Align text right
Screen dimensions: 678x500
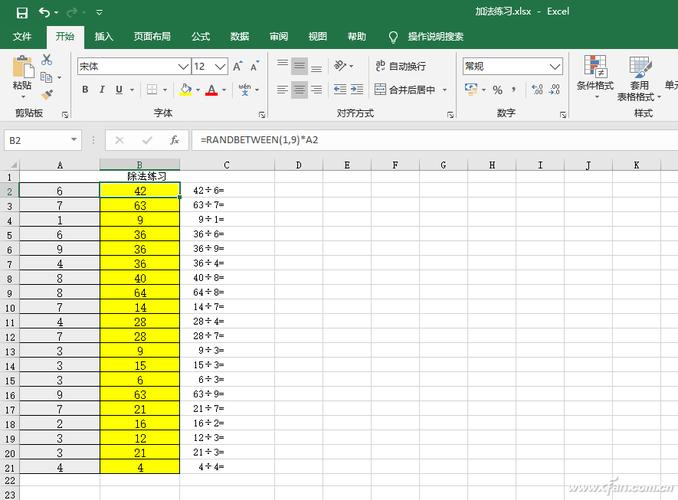click(317, 90)
